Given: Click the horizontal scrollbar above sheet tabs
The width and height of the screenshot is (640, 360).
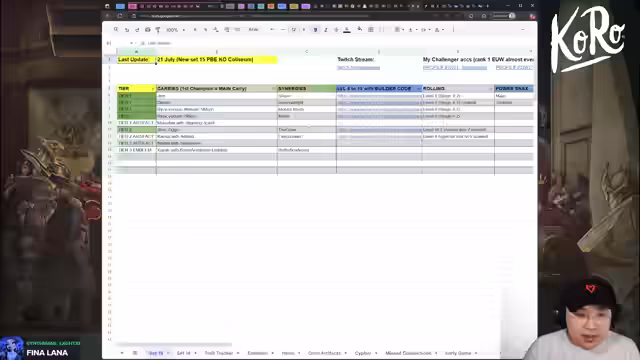Looking at the screenshot, I should coord(173,344).
